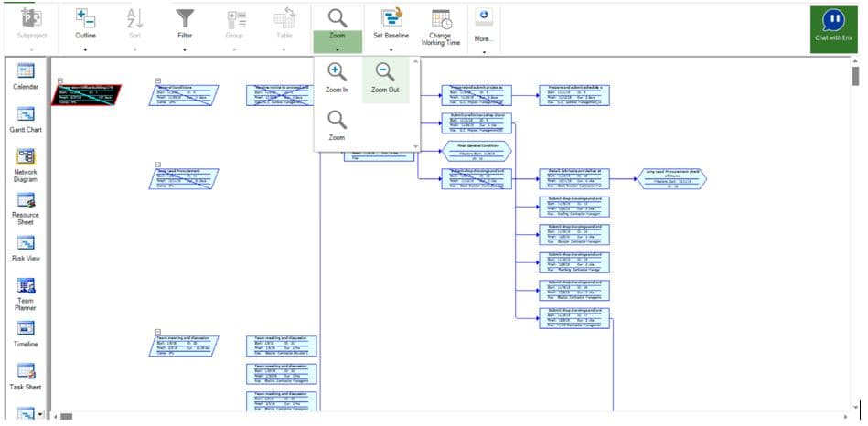
Task: Select the Network Diagram view
Action: 26,165
